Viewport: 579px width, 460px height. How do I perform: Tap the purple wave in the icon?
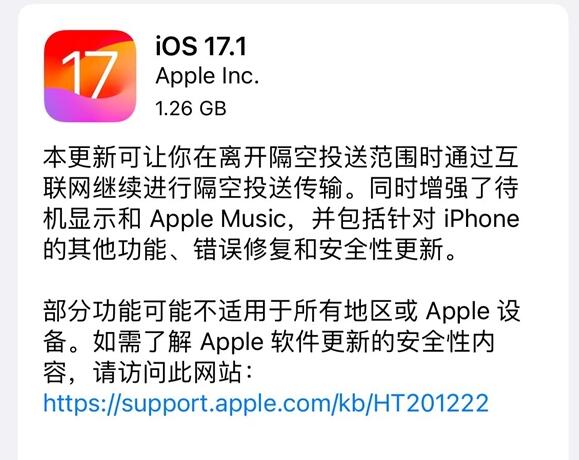point(89,106)
